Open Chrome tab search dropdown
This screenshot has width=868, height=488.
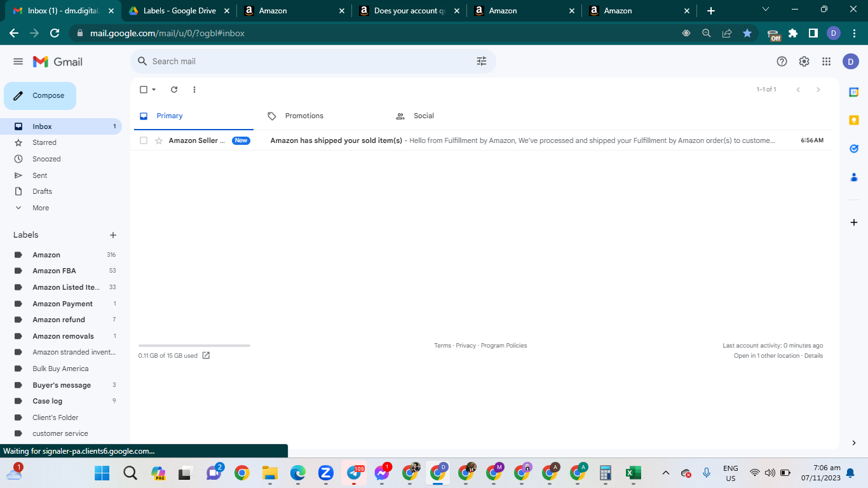(x=766, y=10)
